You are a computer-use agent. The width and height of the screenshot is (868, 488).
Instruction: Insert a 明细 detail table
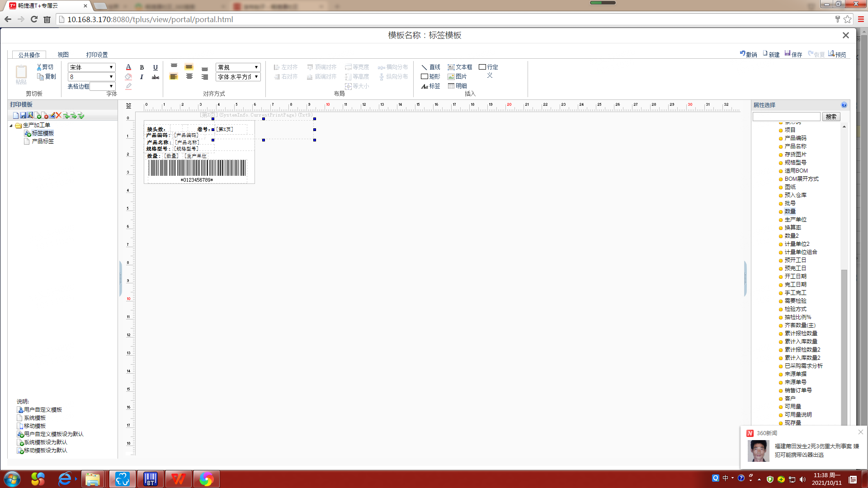click(457, 86)
